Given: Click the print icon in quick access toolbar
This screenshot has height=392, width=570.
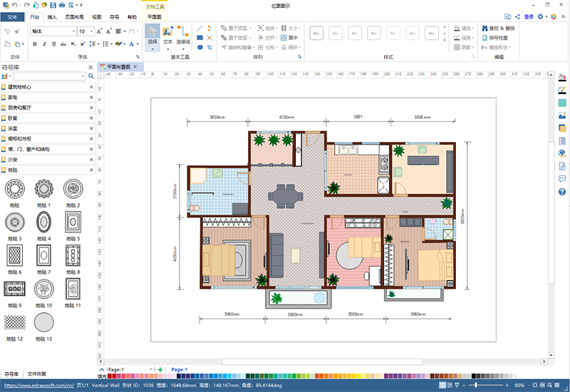Looking at the screenshot, I should point(62,5).
